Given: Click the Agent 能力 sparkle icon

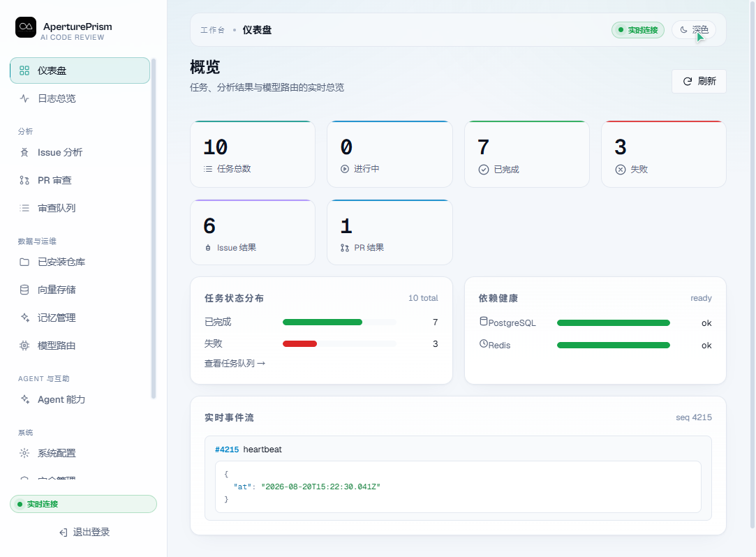Looking at the screenshot, I should pos(24,399).
